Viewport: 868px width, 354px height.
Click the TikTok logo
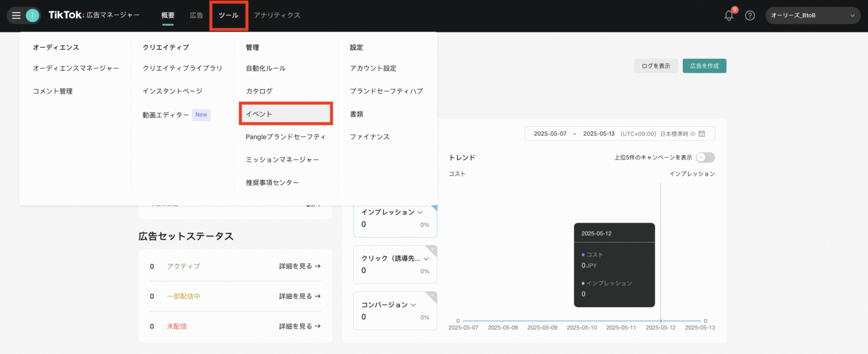tap(66, 15)
